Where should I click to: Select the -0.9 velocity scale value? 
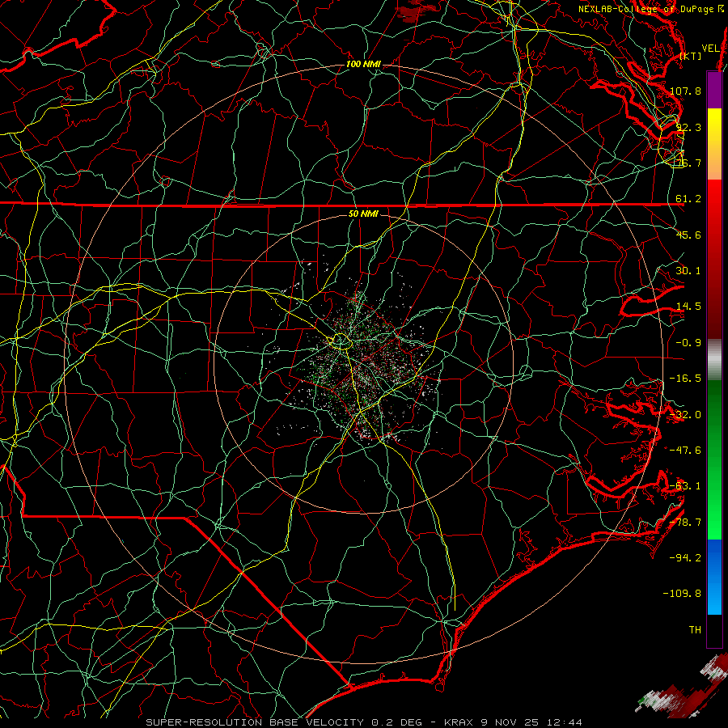coord(688,343)
